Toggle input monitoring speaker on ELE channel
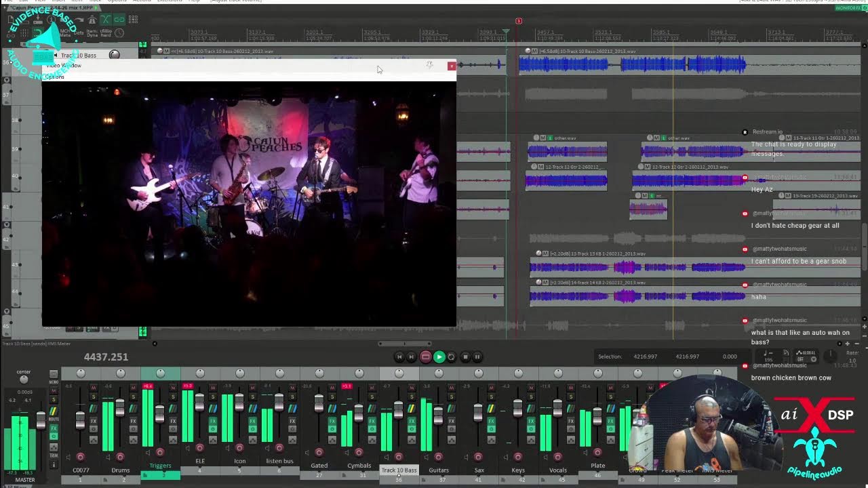 click(188, 448)
